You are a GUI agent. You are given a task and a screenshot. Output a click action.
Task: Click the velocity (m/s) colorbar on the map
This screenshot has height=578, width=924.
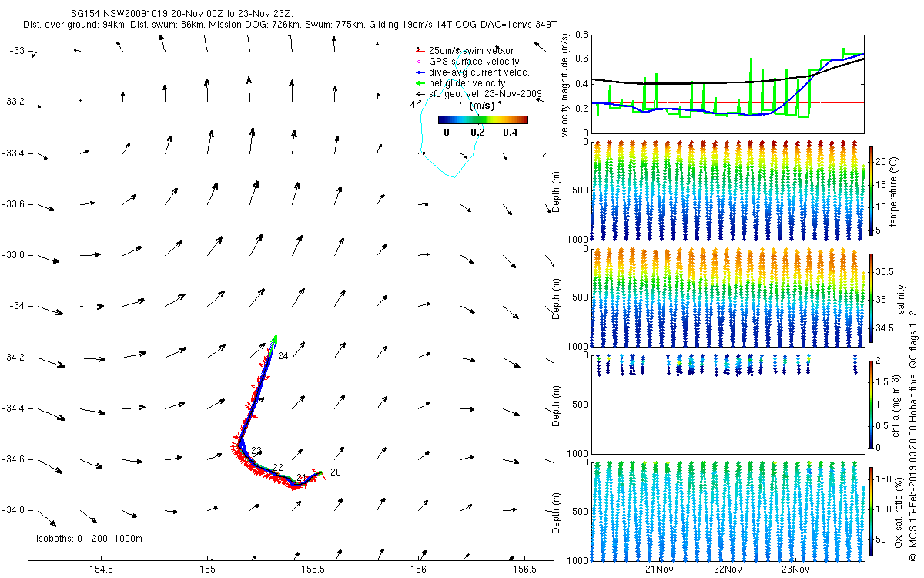click(483, 119)
